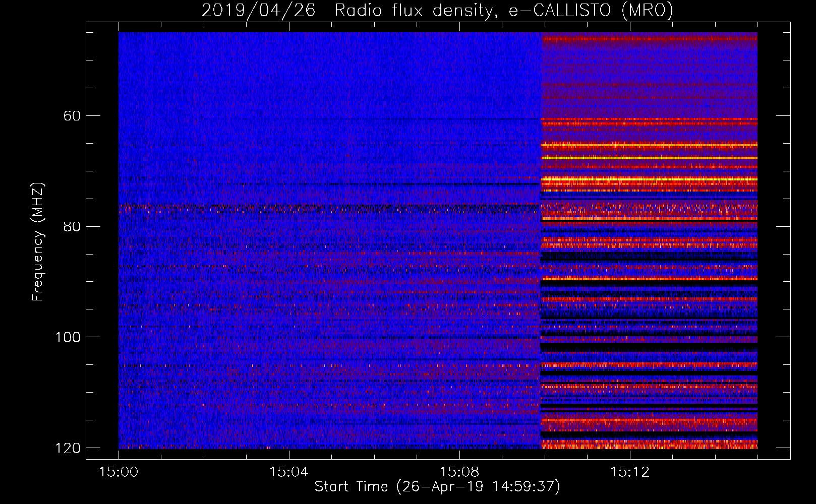Select the '15:04' time tick label
The image size is (816, 504).
[x=289, y=472]
